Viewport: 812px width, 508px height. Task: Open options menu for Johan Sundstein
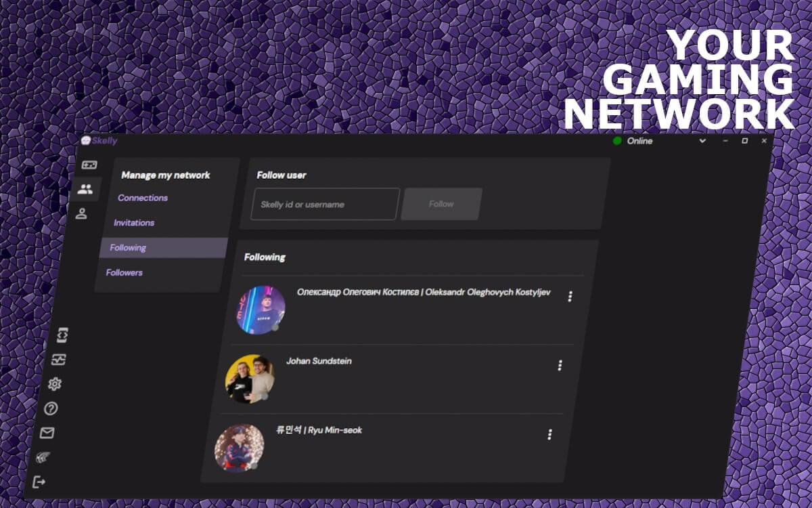point(560,365)
